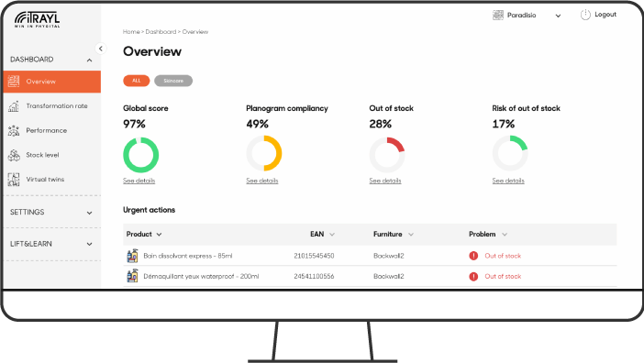See details under Global score
The width and height of the screenshot is (644, 363).
coord(139,181)
